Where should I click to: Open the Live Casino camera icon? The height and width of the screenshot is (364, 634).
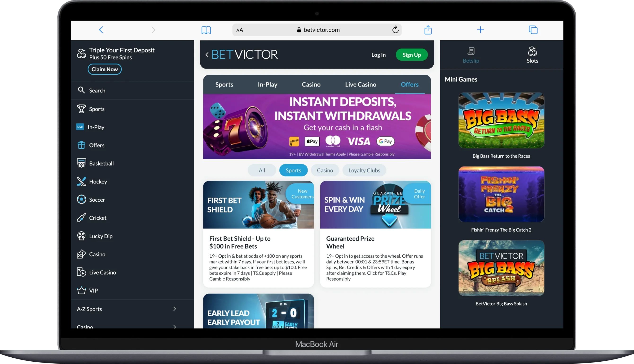(x=81, y=272)
